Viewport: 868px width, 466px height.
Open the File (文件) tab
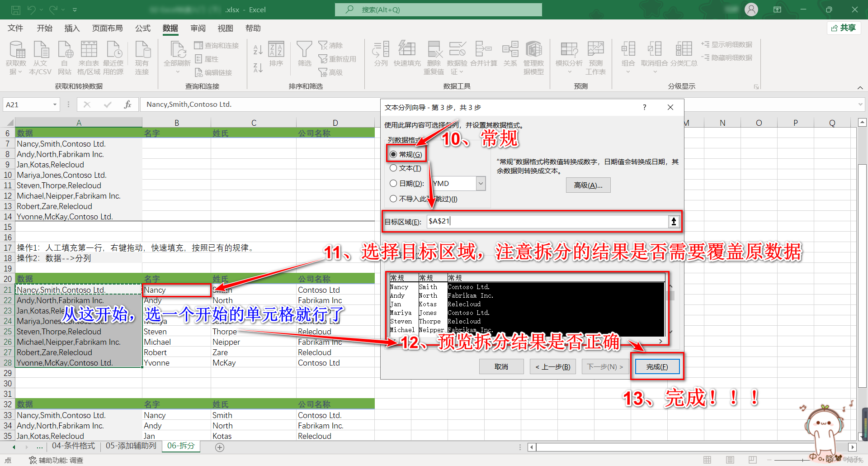(15, 28)
